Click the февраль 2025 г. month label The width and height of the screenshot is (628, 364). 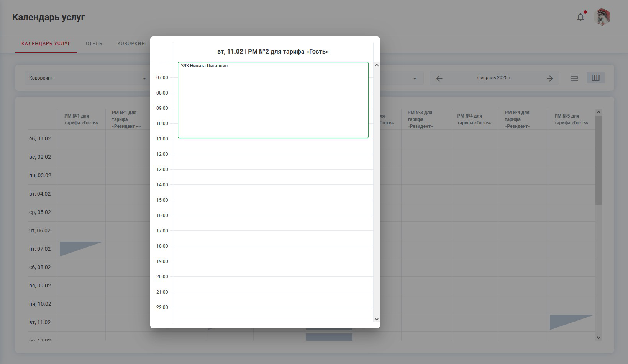pyautogui.click(x=494, y=78)
